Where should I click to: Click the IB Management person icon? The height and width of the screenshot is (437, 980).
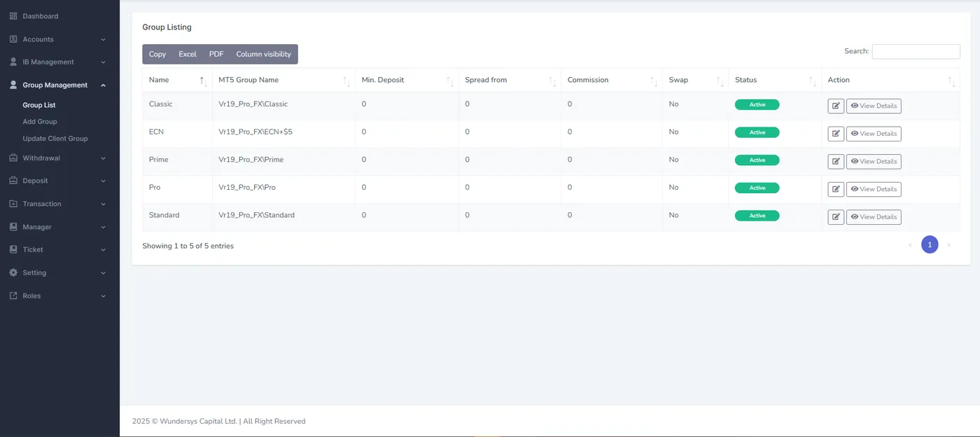pyautogui.click(x=13, y=62)
